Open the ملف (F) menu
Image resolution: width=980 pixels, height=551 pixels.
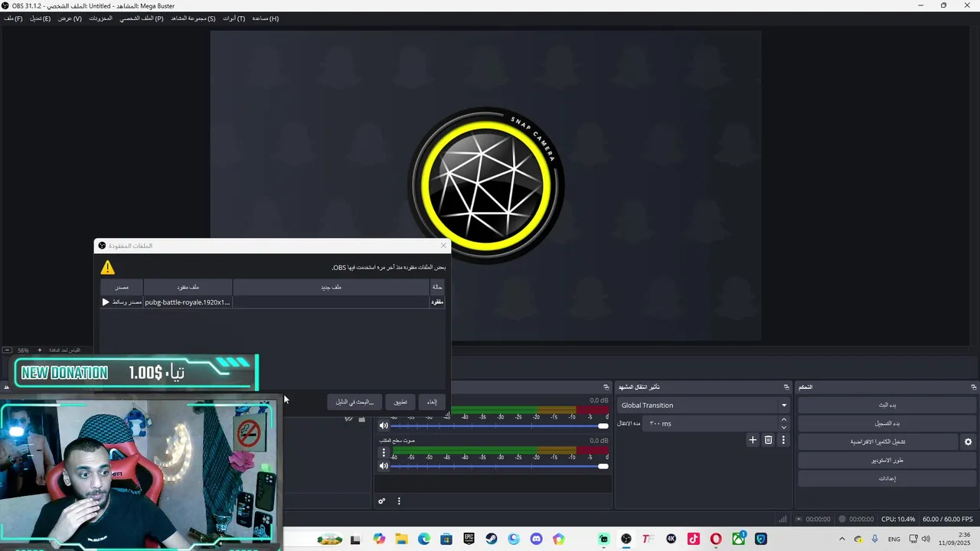[13, 18]
